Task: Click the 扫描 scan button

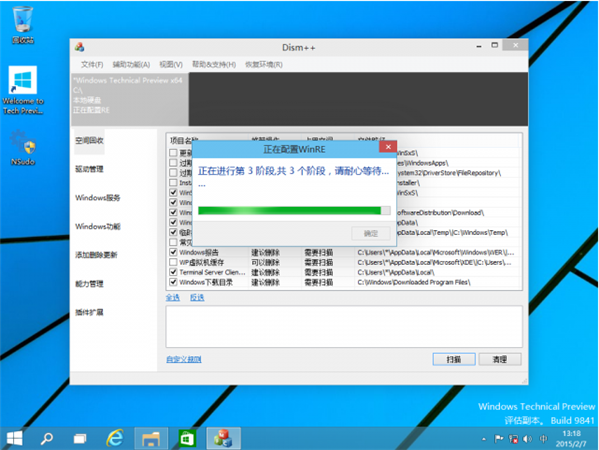Action: (x=454, y=359)
